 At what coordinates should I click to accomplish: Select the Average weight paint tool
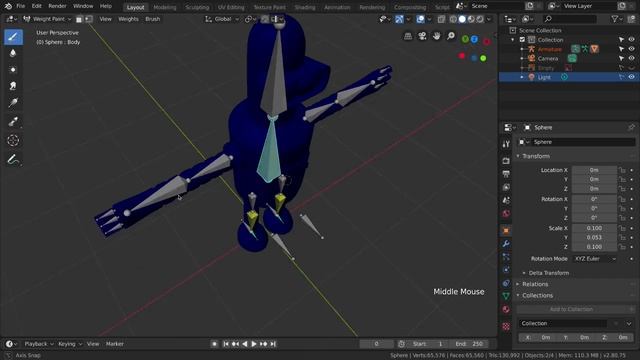coord(13,70)
